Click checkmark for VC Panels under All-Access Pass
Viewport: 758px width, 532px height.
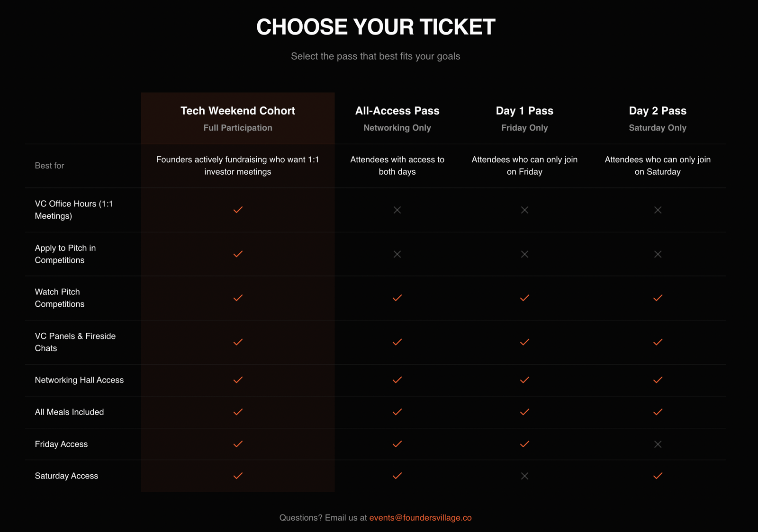(397, 342)
